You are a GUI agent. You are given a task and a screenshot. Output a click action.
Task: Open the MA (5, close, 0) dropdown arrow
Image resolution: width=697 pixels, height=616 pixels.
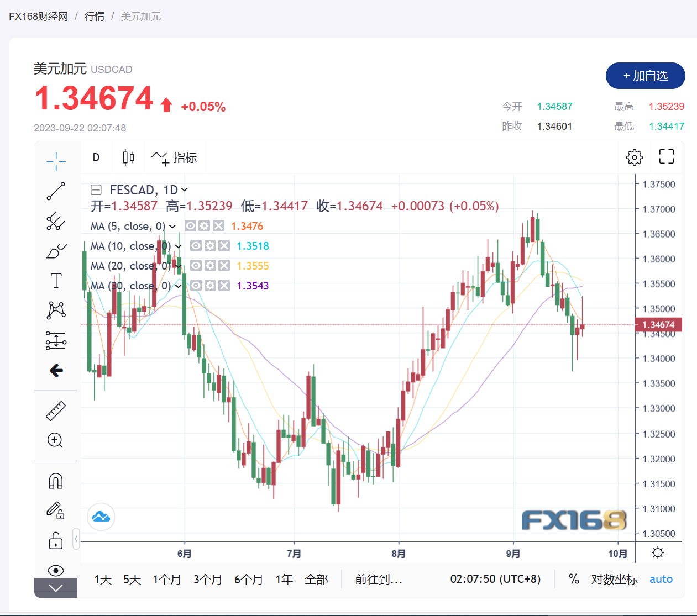click(172, 227)
